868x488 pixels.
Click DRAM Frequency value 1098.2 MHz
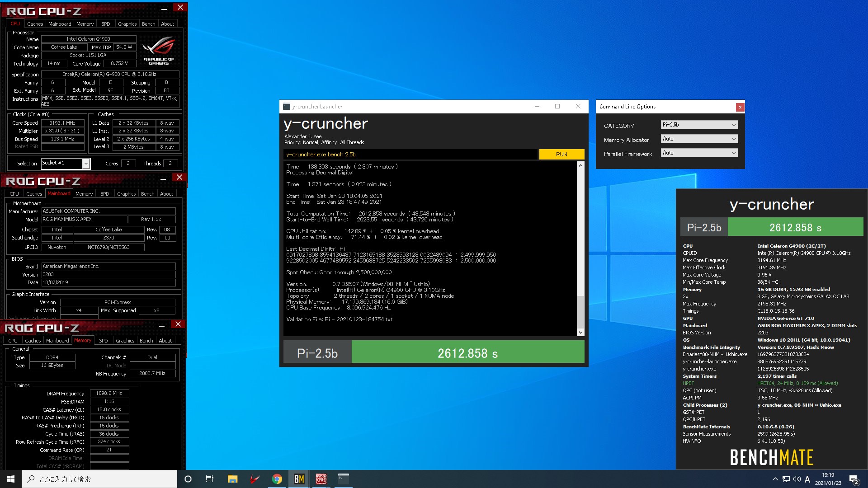[x=109, y=393]
